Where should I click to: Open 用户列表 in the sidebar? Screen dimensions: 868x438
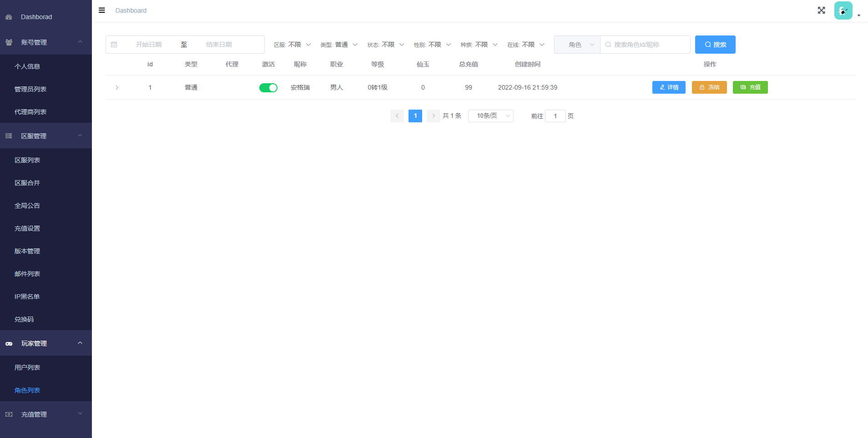click(27, 368)
